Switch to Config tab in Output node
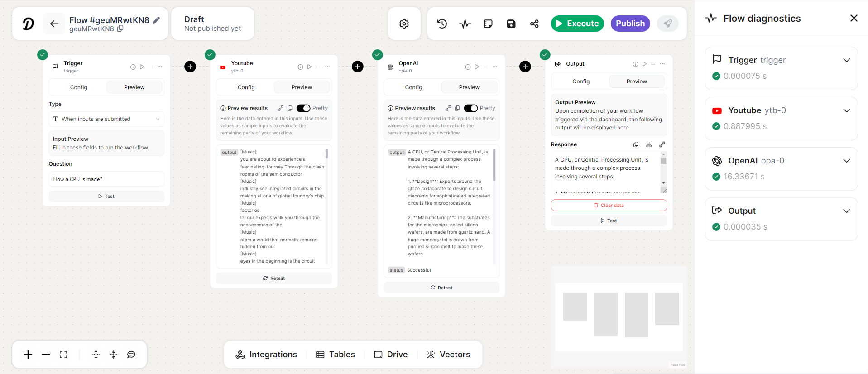This screenshot has height=374, width=868. pos(581,82)
